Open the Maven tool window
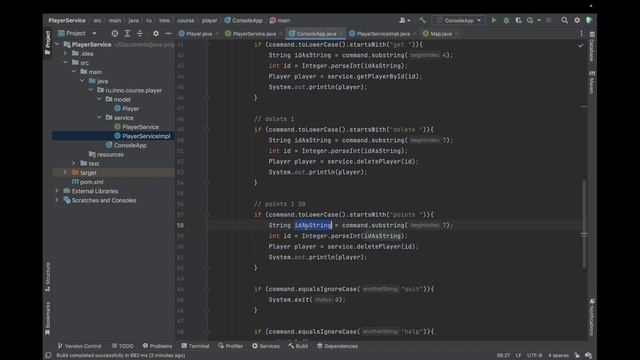The width and height of the screenshot is (640, 360). [592, 83]
